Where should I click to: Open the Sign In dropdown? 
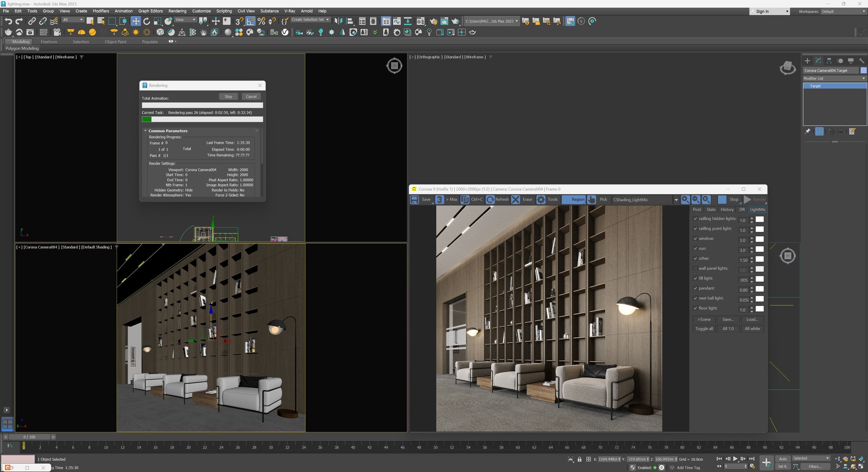pos(769,11)
